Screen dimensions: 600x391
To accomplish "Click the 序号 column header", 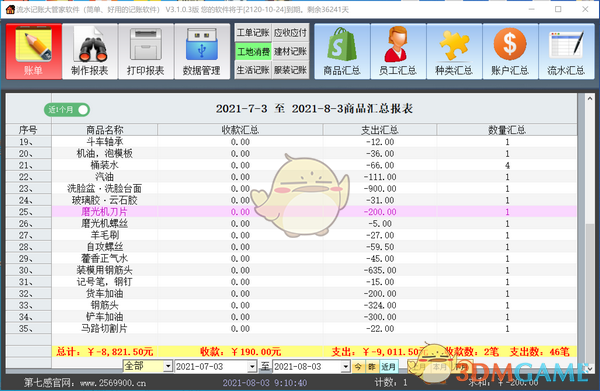I will pyautogui.click(x=28, y=130).
